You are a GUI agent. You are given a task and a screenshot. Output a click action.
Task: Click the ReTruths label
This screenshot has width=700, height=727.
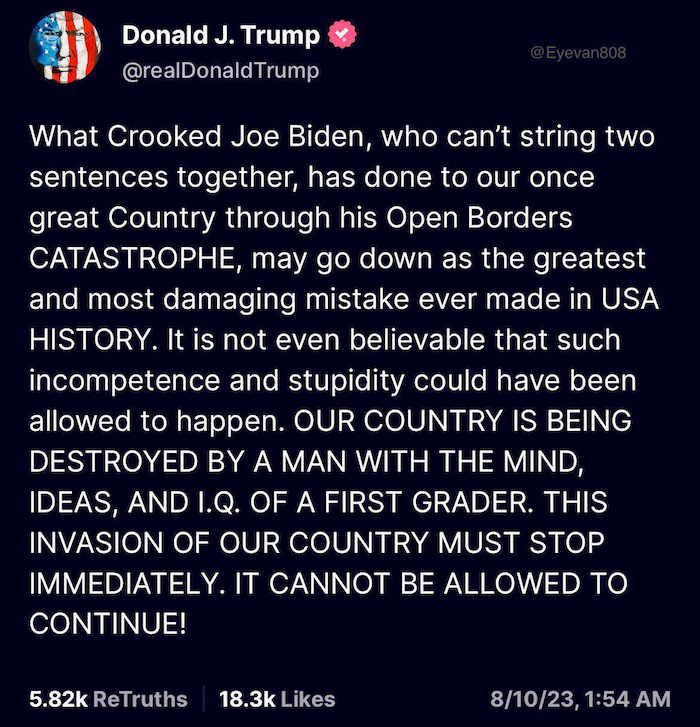coord(140,699)
